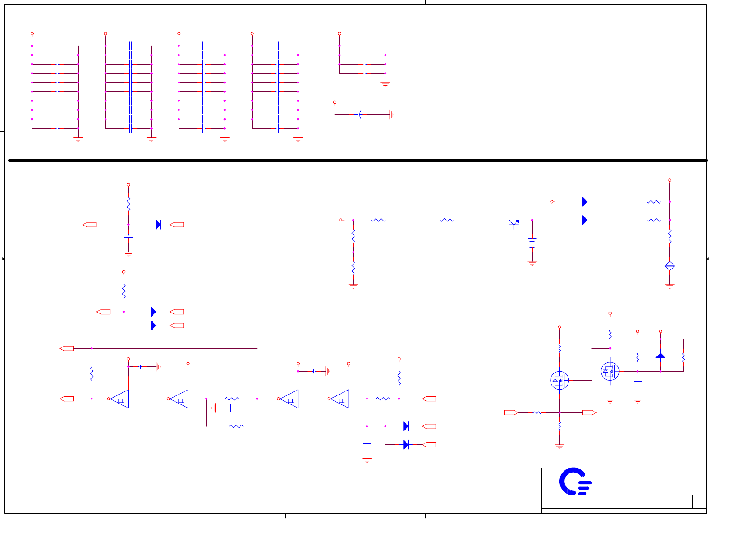Click the bipolar transistor symbol
Viewport: 756px width, 534px height.
tap(513, 222)
